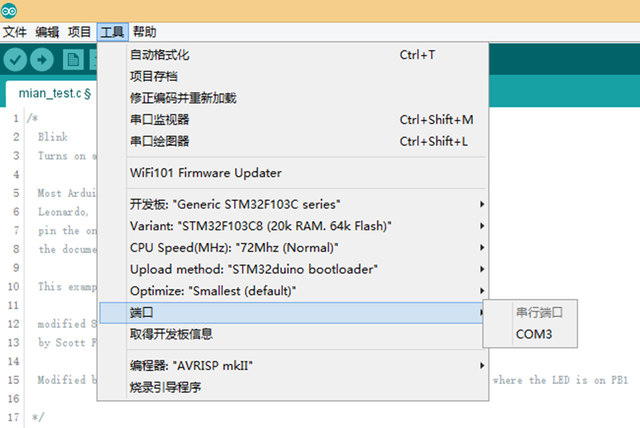
Task: Expand 开发板 Generic STM32F103C series submenu
Action: point(293,204)
